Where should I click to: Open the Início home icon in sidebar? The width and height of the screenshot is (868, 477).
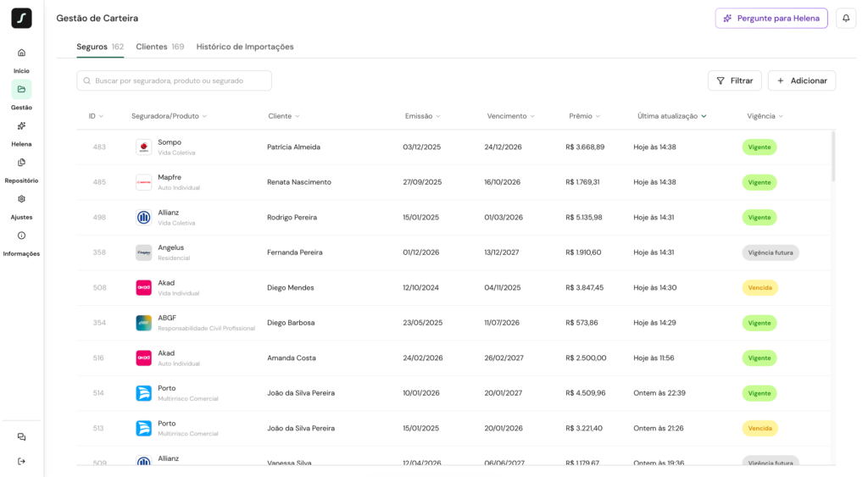21,53
